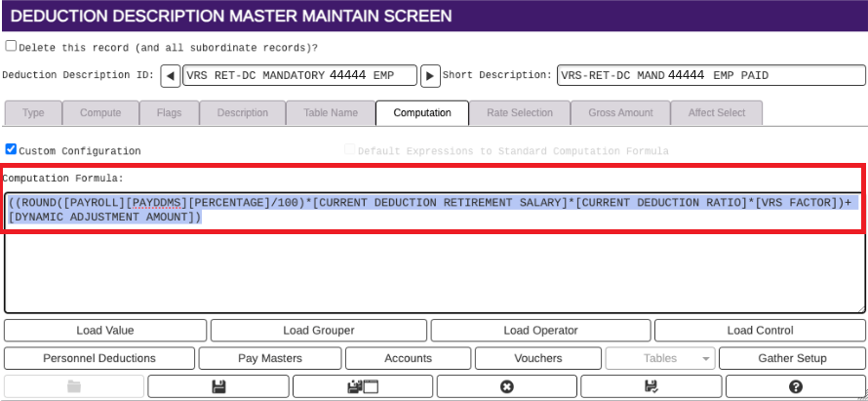The image size is (868, 401).
Task: Click [CURRENT DEDUCTION RATIO] in the formula
Action: coord(662,203)
